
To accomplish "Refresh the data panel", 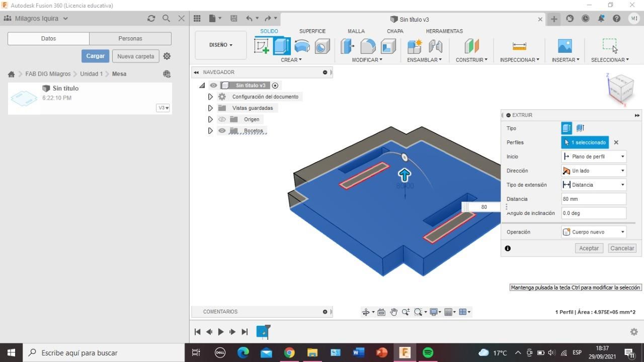I will click(x=151, y=18).
